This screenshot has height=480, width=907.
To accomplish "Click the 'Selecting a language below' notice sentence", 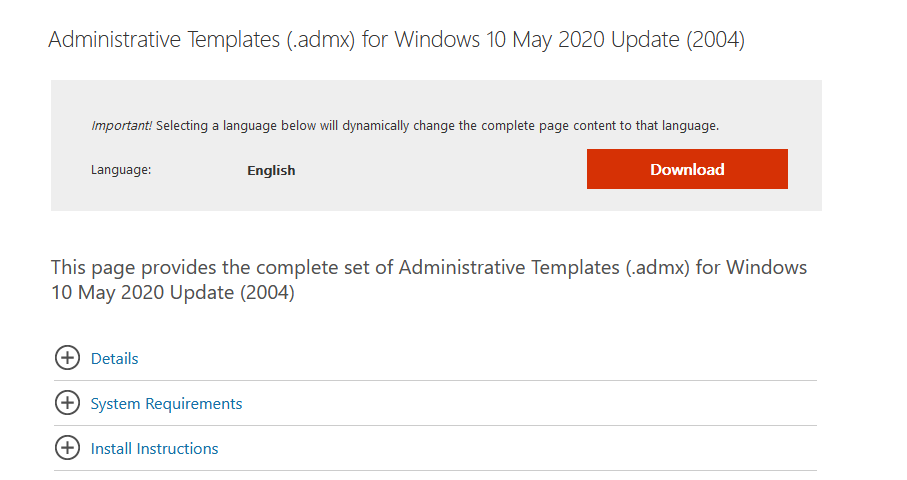I will click(437, 125).
